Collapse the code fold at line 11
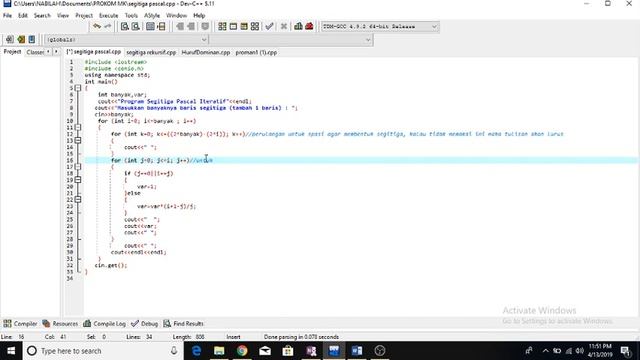 pyautogui.click(x=78, y=127)
